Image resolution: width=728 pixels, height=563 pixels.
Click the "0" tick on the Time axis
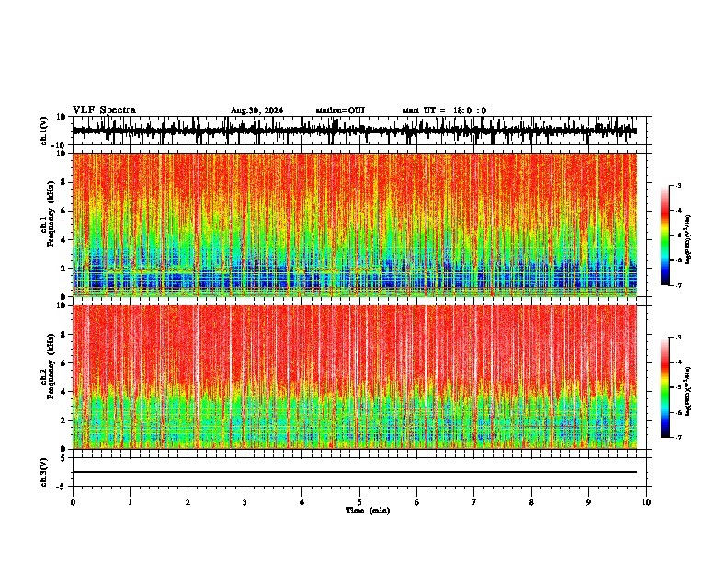73,502
